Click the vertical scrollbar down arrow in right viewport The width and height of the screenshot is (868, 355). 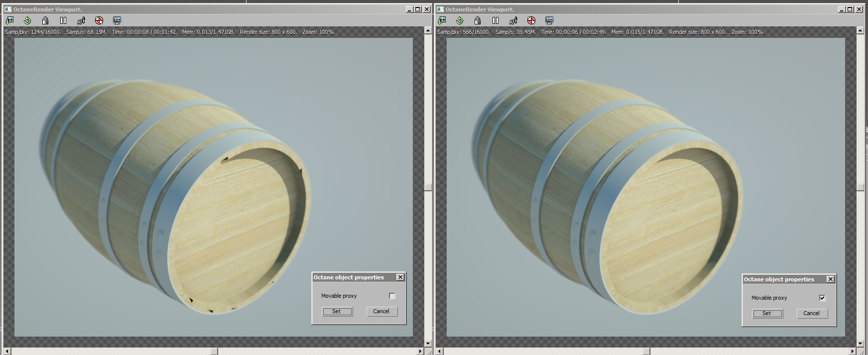(x=860, y=344)
